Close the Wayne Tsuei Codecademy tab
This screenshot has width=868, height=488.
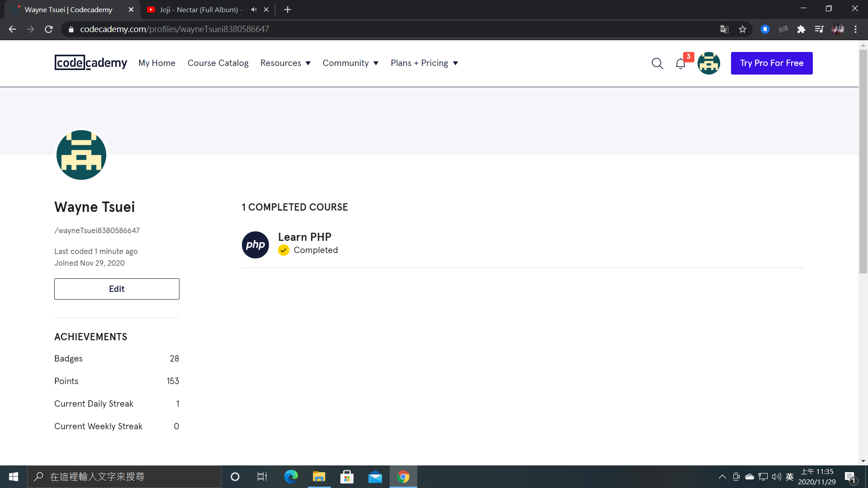tap(131, 9)
